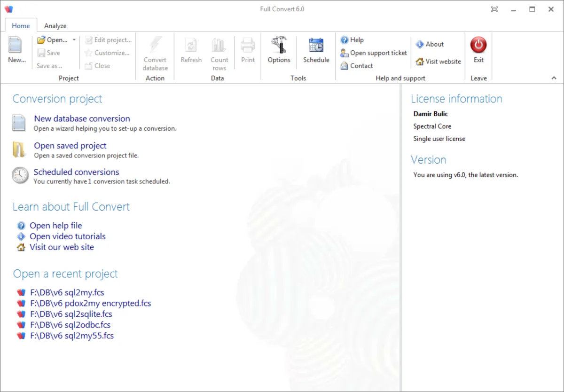
Task: Click the Single user license text
Action: (x=439, y=139)
